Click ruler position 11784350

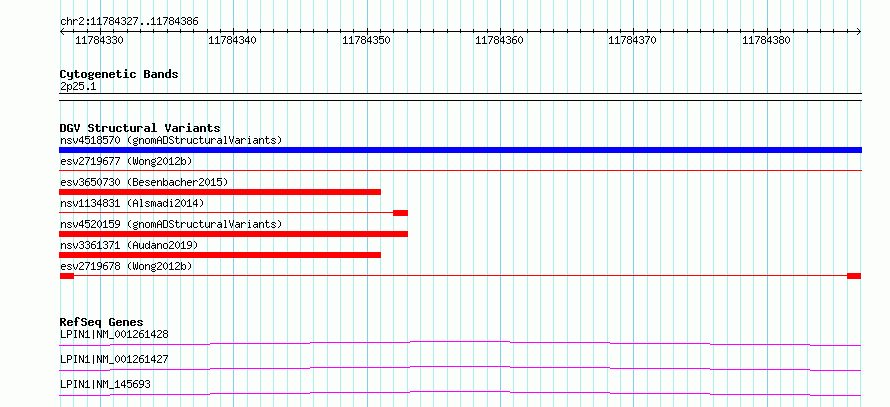(x=366, y=40)
